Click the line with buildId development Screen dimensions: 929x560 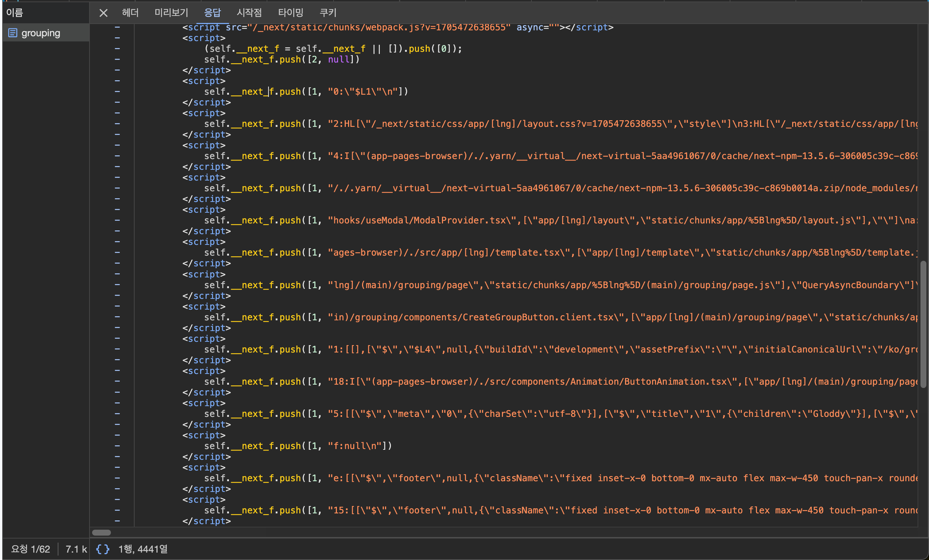point(561,349)
